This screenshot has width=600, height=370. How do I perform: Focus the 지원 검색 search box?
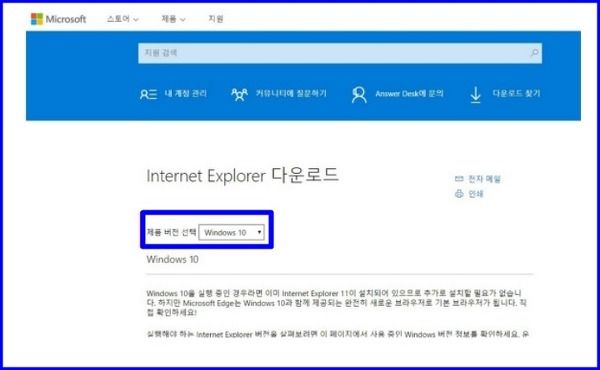point(340,53)
